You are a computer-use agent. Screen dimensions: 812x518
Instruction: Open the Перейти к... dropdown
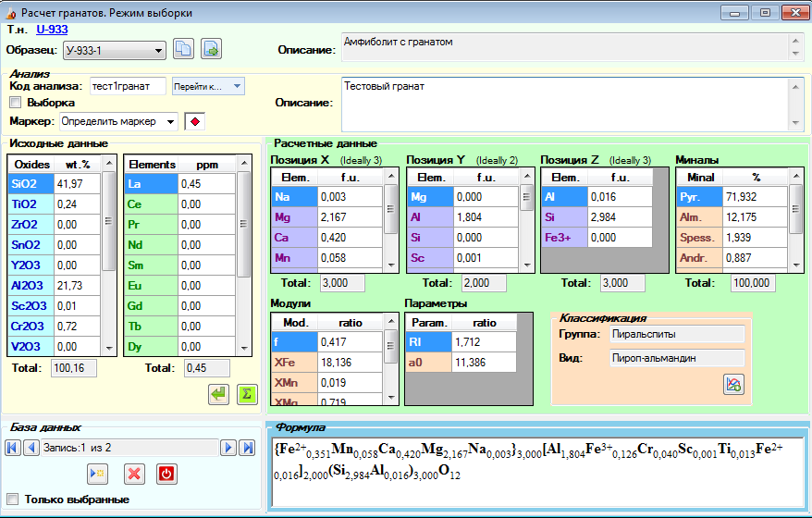208,87
